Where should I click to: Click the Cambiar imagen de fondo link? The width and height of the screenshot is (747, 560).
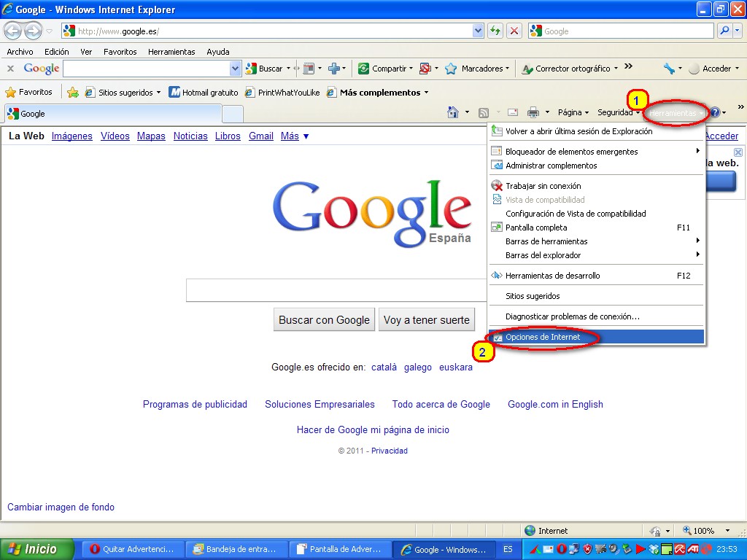[61, 507]
